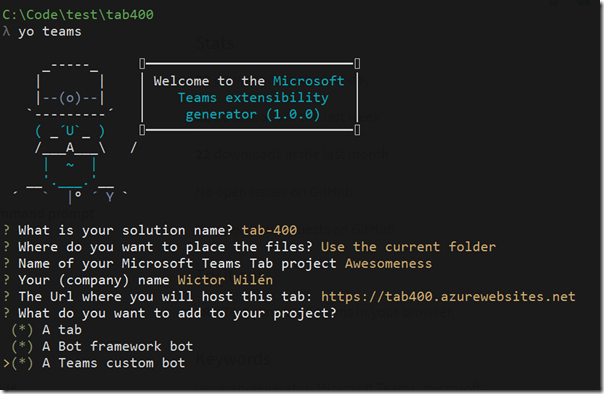604x394 pixels.
Task: Open the https://tab400.azurewebsites.net URL
Action: tap(448, 297)
